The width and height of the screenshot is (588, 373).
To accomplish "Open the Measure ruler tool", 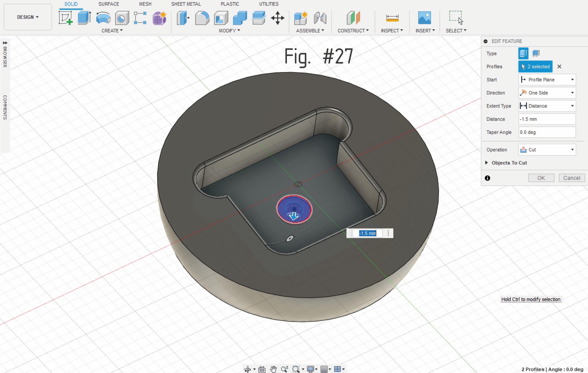I will click(x=392, y=18).
